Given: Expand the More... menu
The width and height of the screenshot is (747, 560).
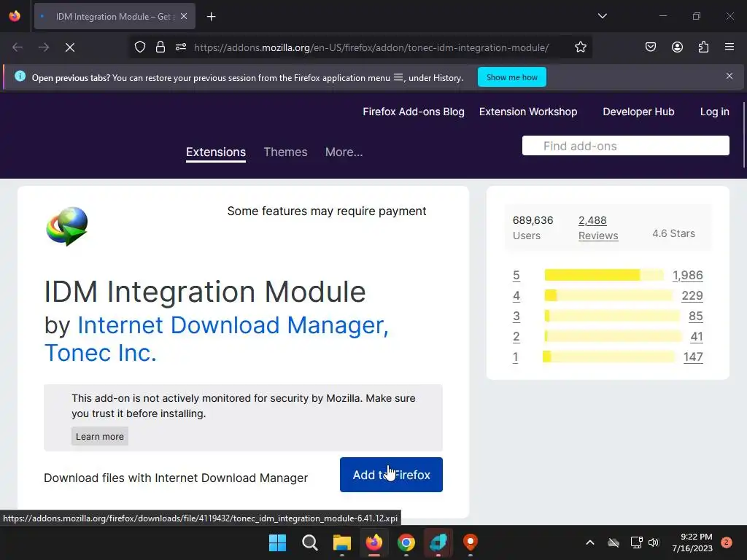Looking at the screenshot, I should tap(344, 152).
